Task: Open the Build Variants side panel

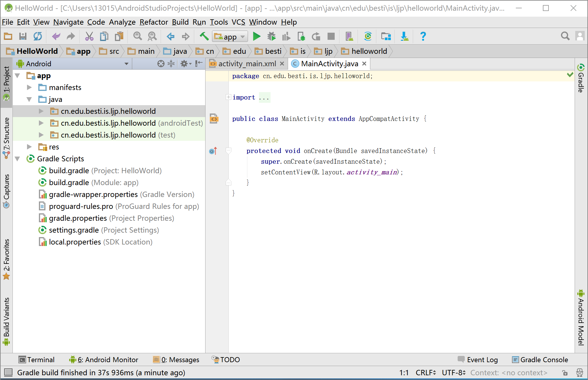Action: pos(6,322)
